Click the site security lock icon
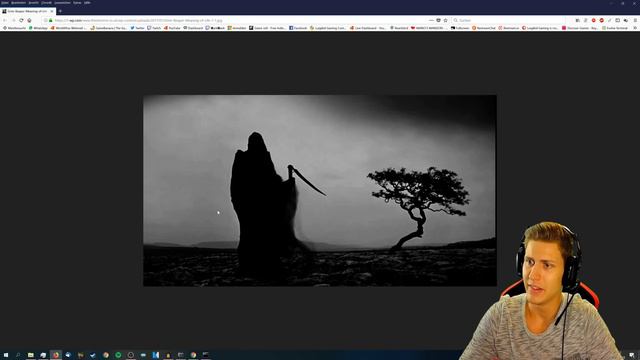The height and width of the screenshot is (360, 640). pos(51,20)
